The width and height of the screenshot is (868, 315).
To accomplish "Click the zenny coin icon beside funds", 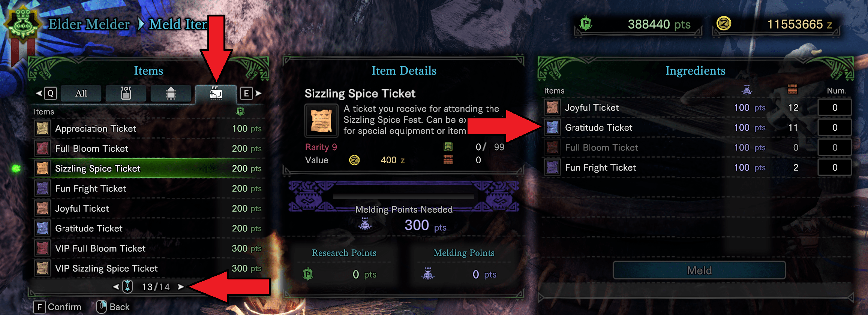I will pos(724,24).
